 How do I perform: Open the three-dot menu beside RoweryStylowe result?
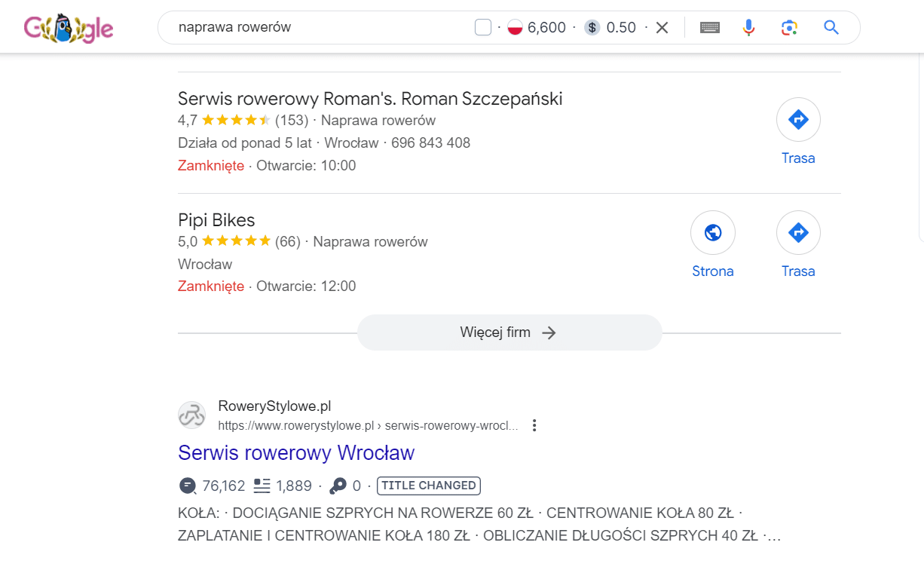[534, 425]
